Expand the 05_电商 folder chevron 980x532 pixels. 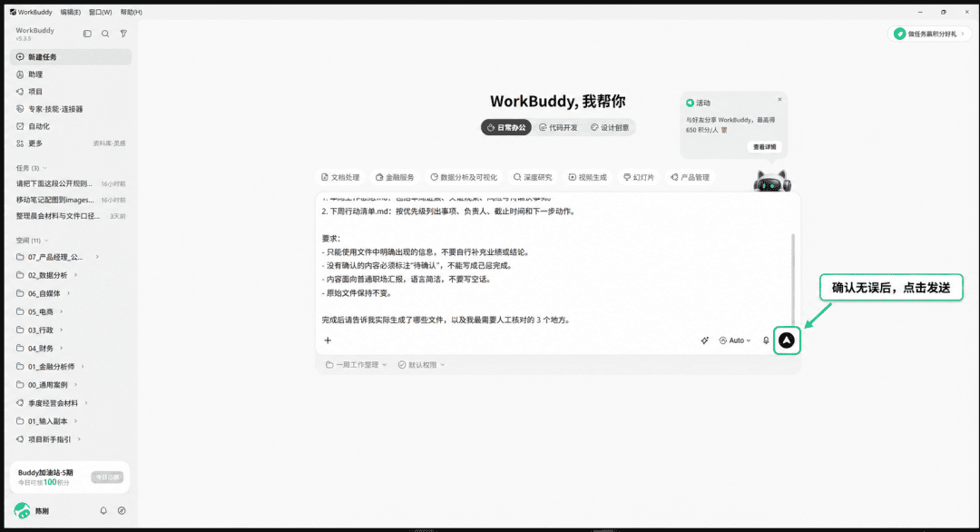tap(62, 312)
